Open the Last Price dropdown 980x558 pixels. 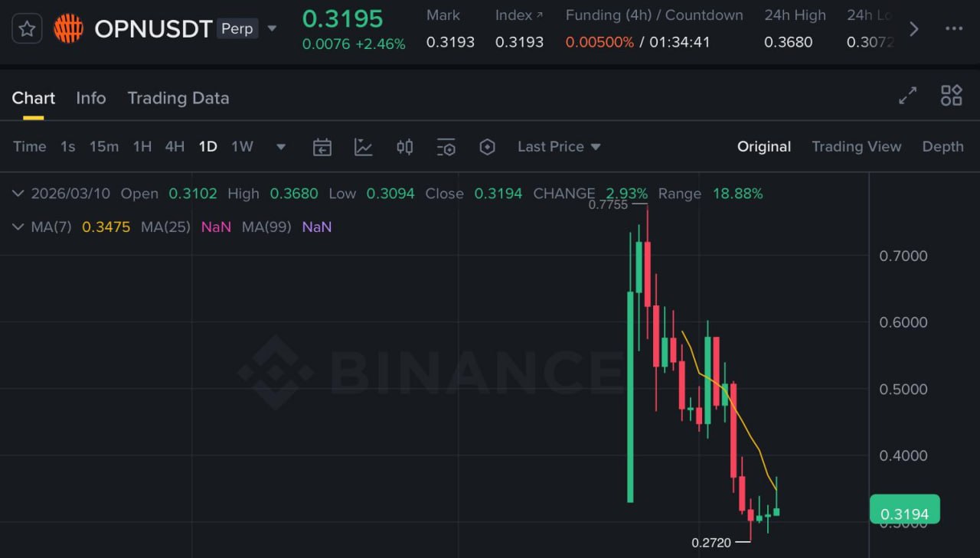[x=559, y=146]
